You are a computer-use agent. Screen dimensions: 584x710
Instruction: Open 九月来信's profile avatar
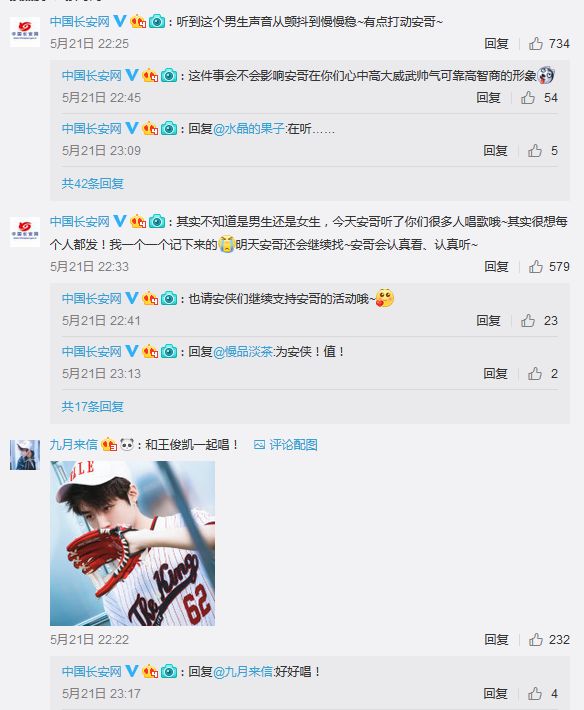tap(25, 455)
